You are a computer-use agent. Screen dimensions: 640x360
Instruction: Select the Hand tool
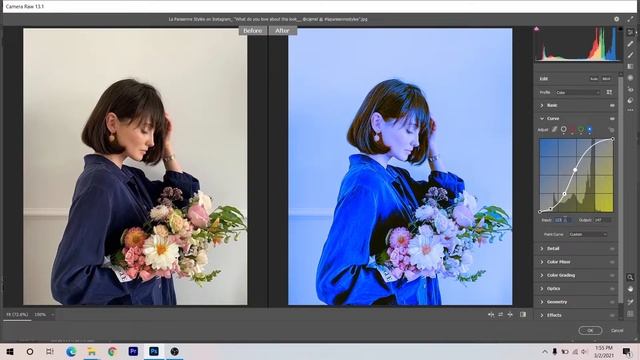tap(630, 289)
